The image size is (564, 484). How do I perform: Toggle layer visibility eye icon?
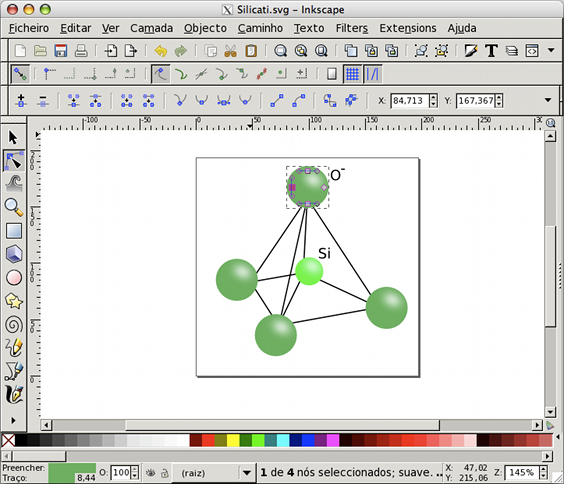[x=150, y=472]
